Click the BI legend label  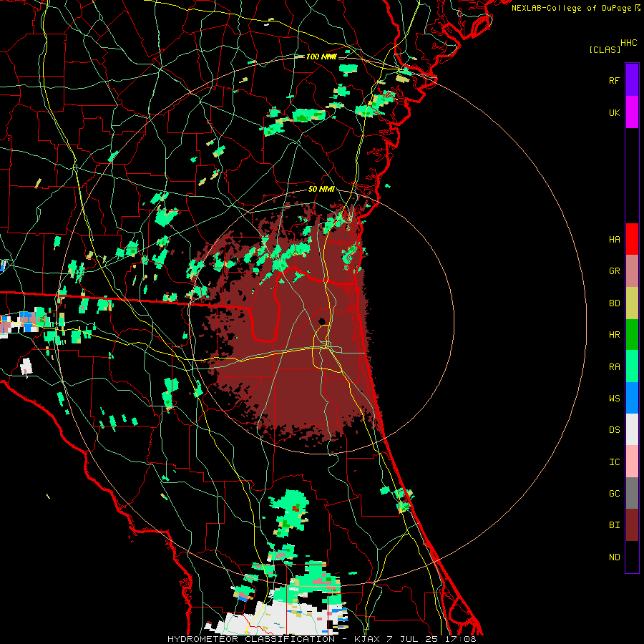click(614, 525)
